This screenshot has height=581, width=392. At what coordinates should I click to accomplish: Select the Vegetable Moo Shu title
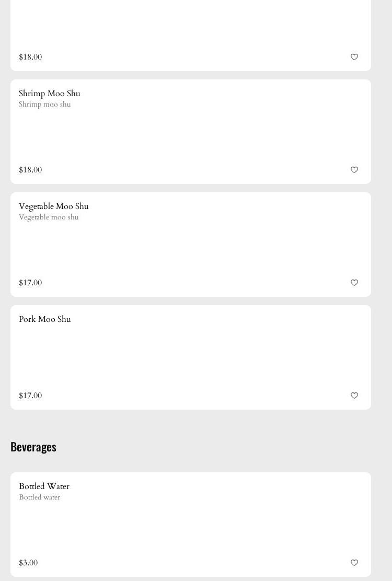(x=54, y=206)
